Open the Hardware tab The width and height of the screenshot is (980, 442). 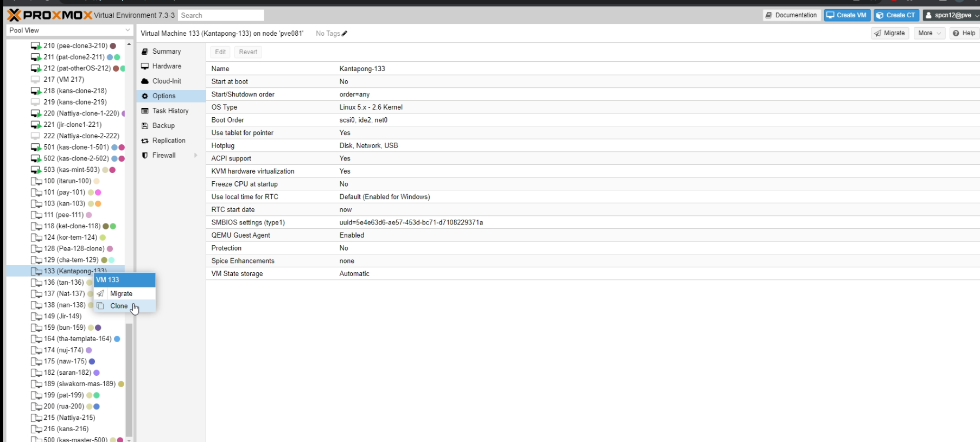[171, 66]
